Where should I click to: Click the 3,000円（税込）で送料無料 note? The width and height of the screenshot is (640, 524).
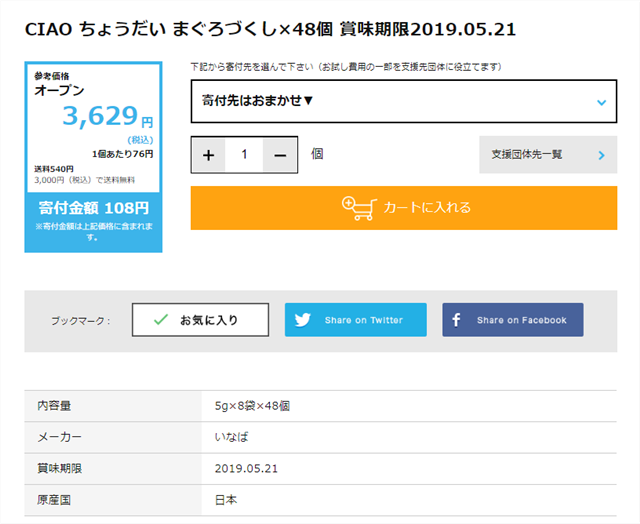pos(84,180)
